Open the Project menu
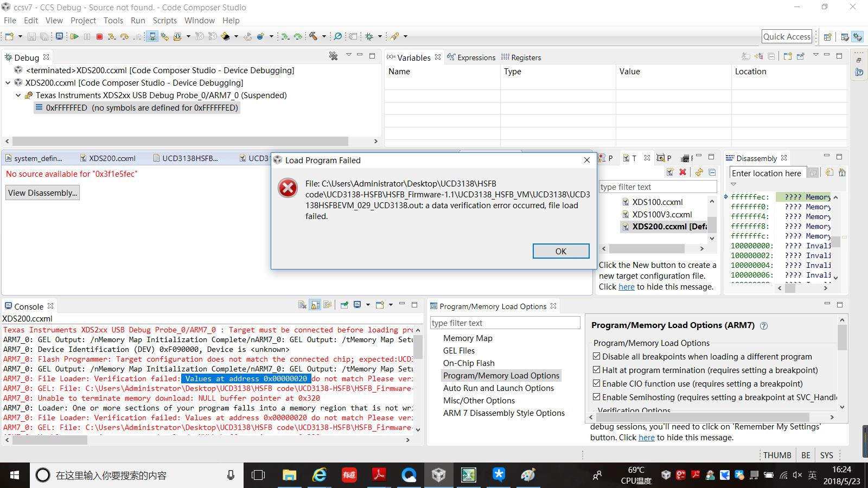This screenshot has height=488, width=868. pos(83,20)
